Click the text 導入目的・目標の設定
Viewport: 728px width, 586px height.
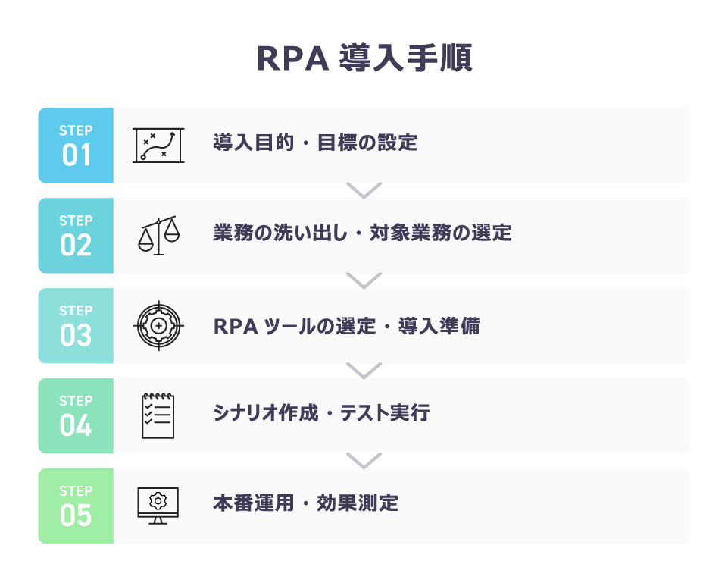315,143
